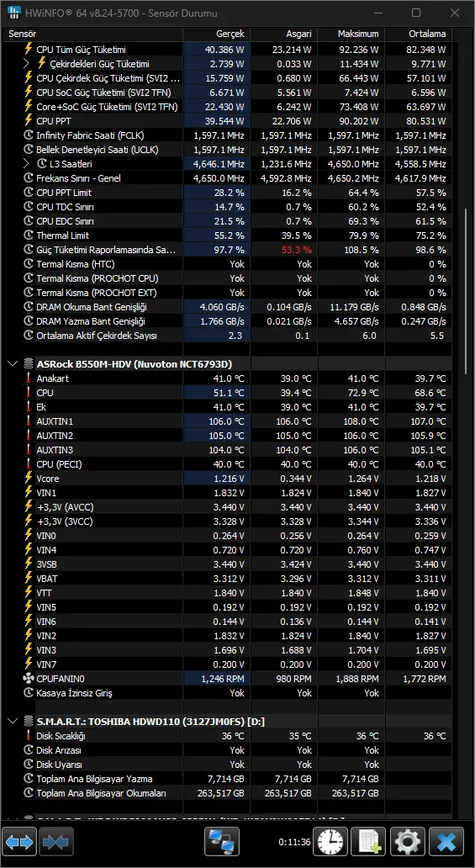Start logging with the sheet plus icon
475x868 pixels.
(369, 842)
